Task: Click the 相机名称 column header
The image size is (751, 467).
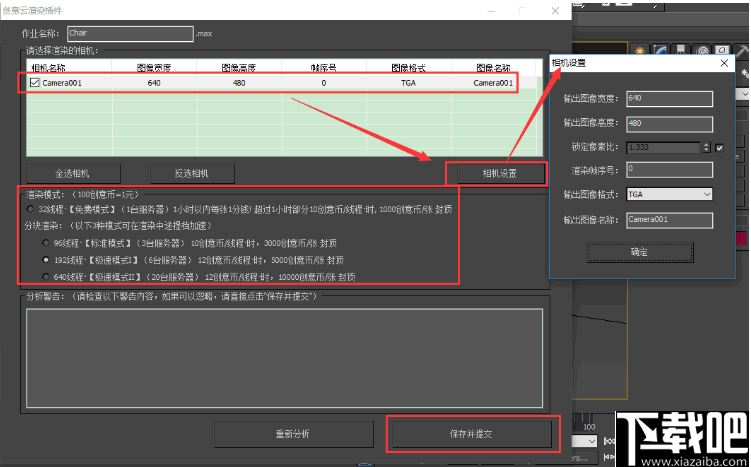Action: pos(69,68)
